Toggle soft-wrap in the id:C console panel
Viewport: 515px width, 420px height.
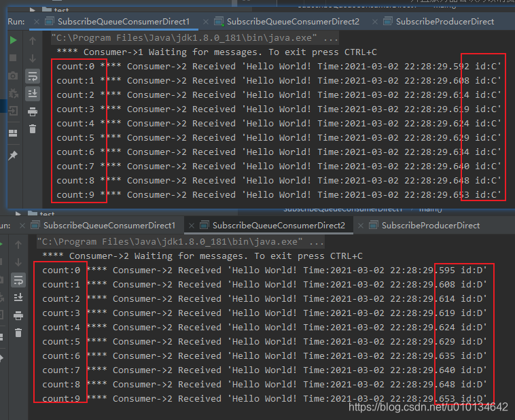click(x=33, y=76)
